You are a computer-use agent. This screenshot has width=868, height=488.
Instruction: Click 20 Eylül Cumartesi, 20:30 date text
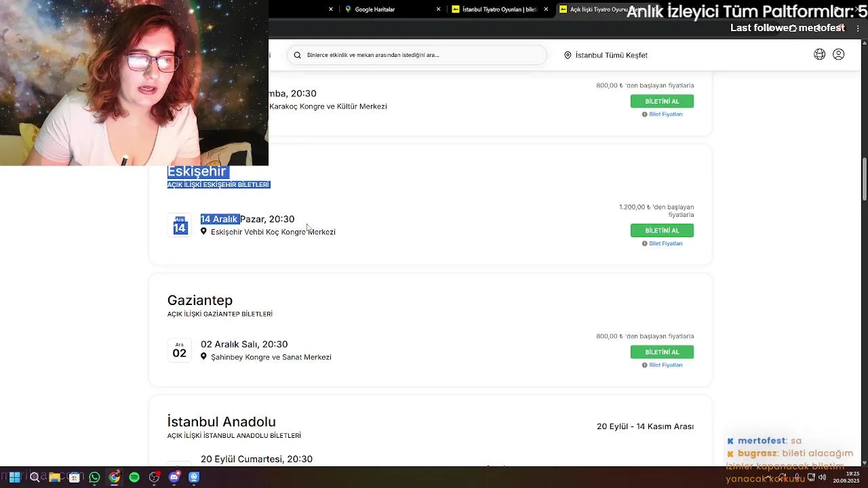[256, 460]
